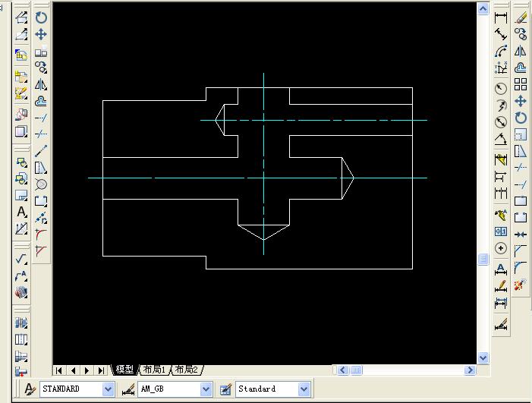Choose the Baseline dimension tool
532x403 pixels.
[500, 176]
